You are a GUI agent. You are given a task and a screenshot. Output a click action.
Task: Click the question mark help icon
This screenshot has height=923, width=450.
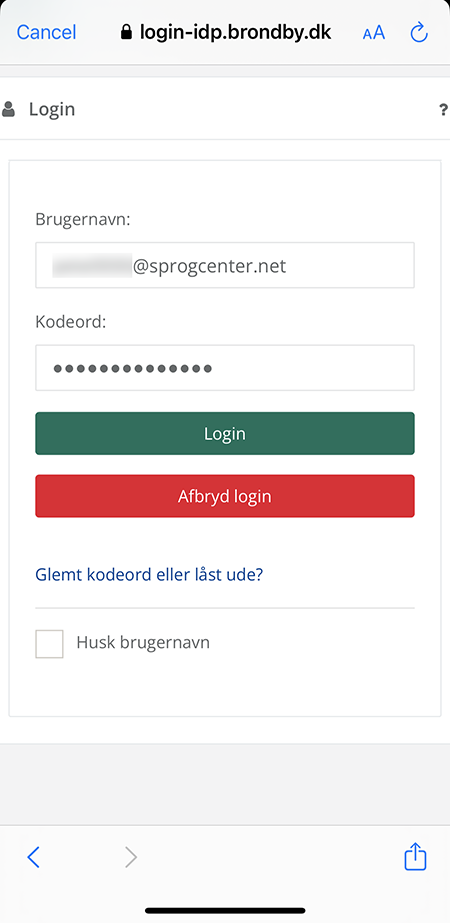[444, 109]
